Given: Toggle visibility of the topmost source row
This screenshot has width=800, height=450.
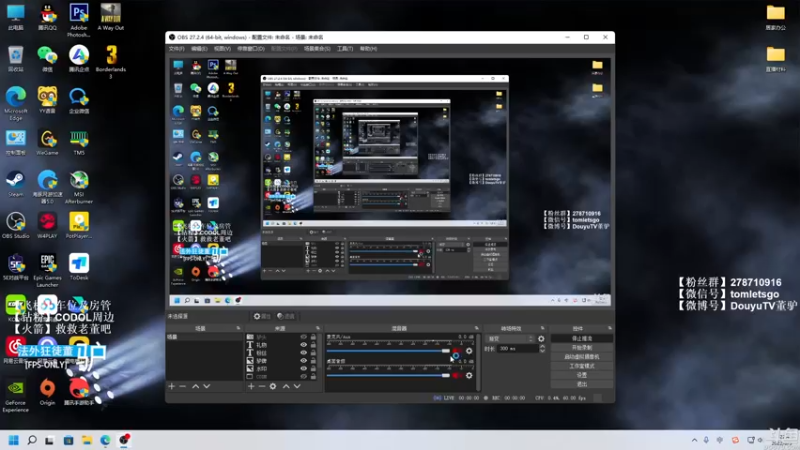Looking at the screenshot, I should point(304,337).
